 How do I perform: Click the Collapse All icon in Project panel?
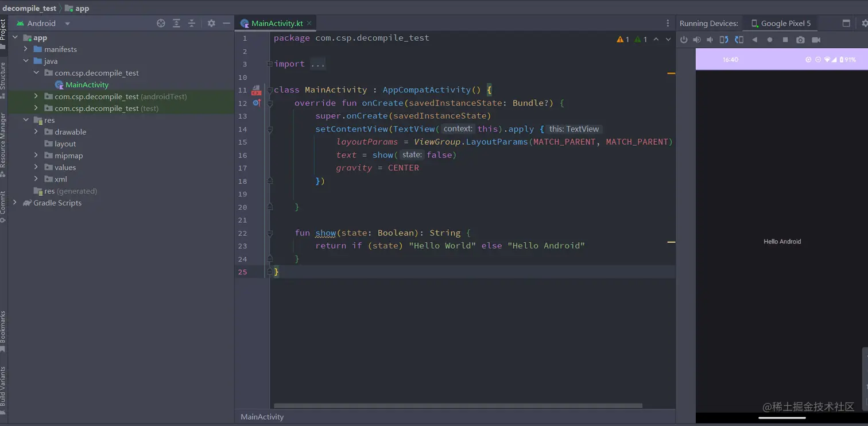coord(192,23)
